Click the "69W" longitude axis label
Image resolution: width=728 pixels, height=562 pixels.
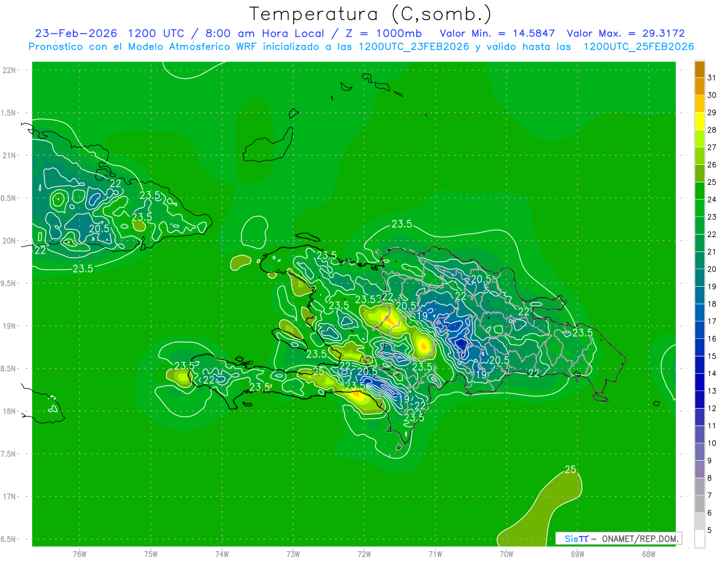pos(578,554)
